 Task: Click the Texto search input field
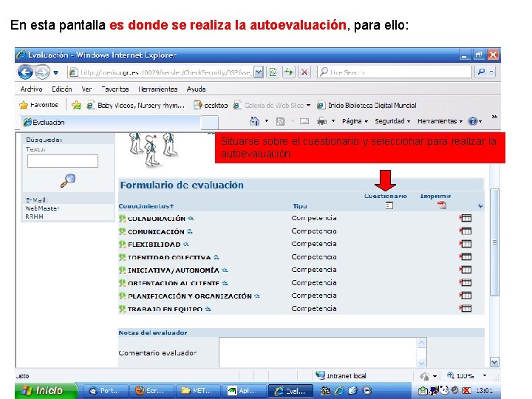(x=63, y=161)
